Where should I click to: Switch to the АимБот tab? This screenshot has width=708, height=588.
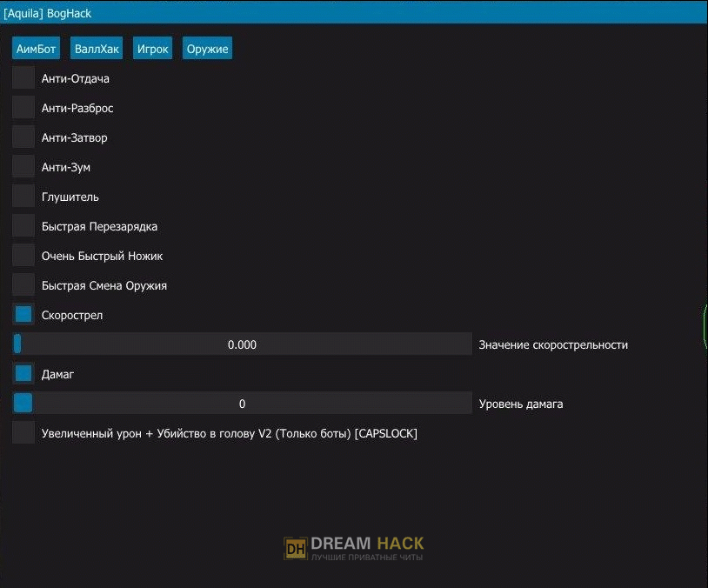[36, 49]
